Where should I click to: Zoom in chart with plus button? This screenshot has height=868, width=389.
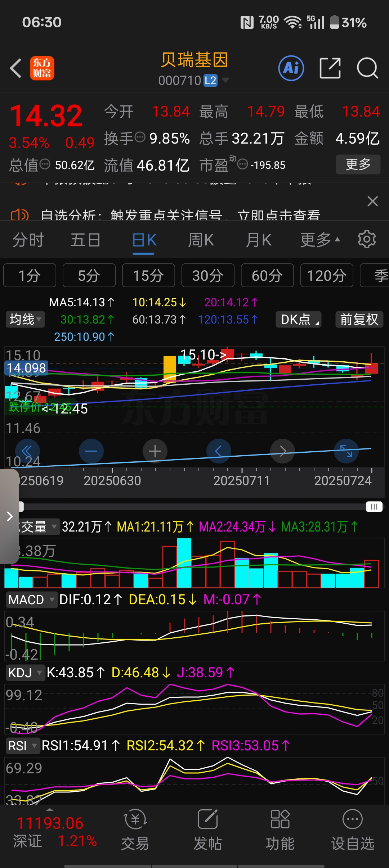(155, 451)
